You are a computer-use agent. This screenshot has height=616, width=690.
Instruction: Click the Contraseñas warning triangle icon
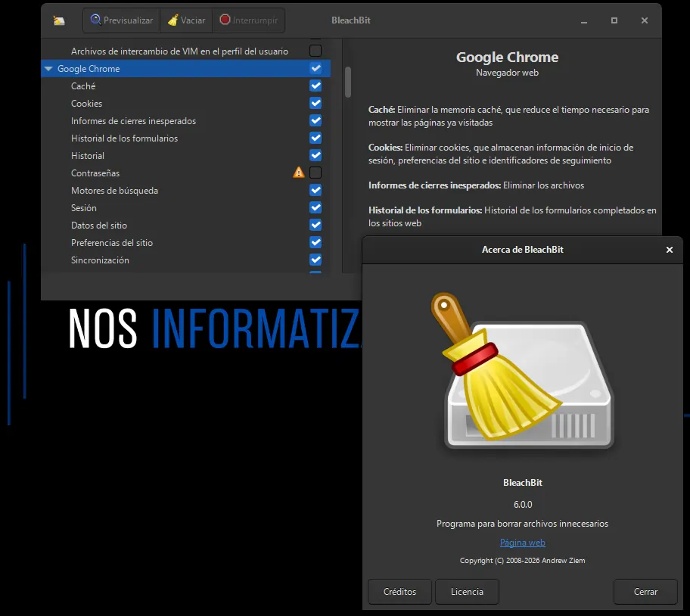tap(298, 173)
